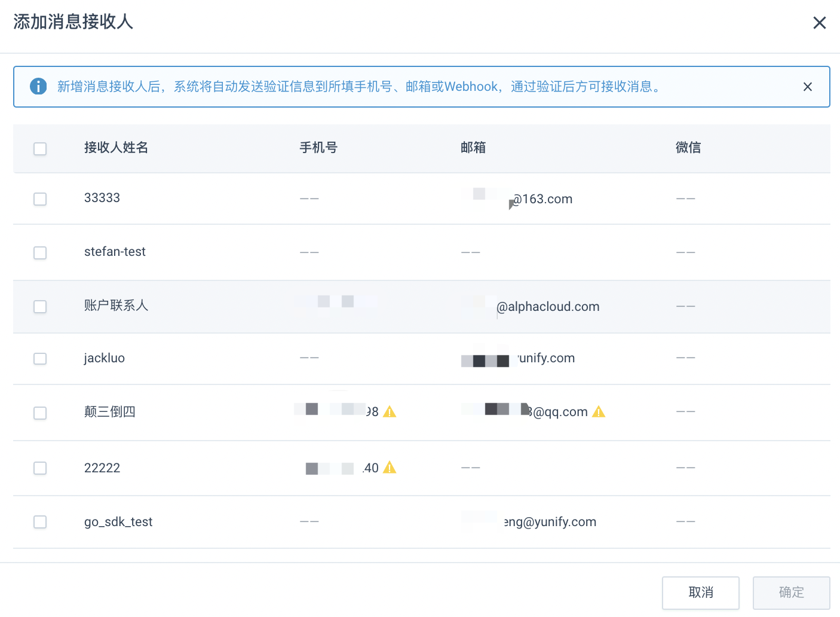The height and width of the screenshot is (617, 840).
Task: Click the jackluo yunify.com email cell
Action: [518, 357]
